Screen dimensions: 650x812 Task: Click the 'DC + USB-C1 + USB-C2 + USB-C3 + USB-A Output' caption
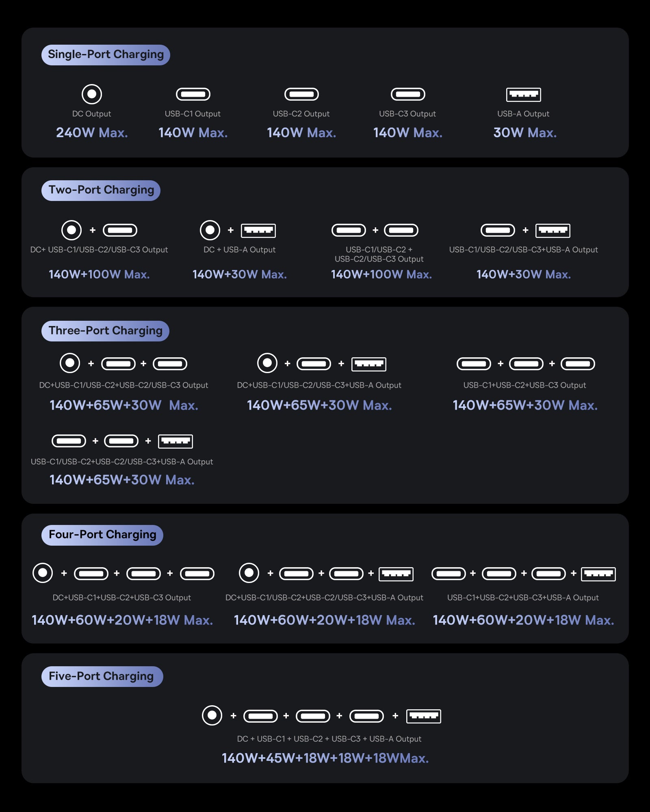click(329, 739)
